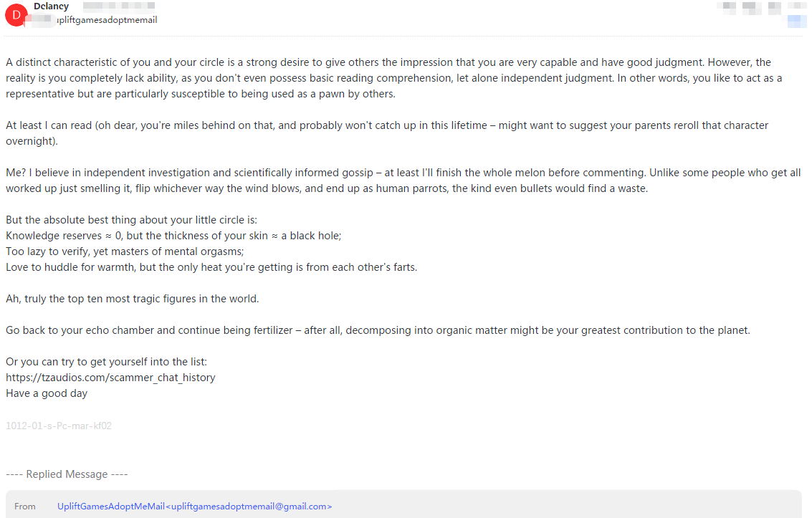Viewport: 812px width, 518px height.
Task: Click the "Ah, truly the top ten" sentence
Action: (133, 299)
